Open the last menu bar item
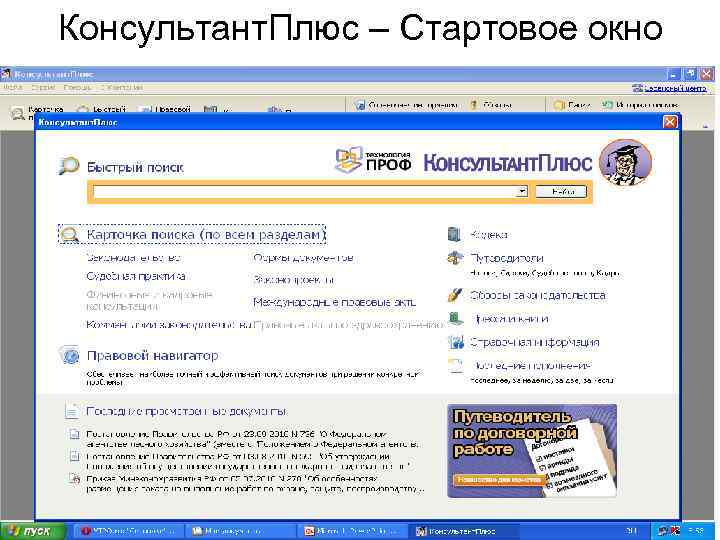The image size is (720, 540). click(122, 87)
